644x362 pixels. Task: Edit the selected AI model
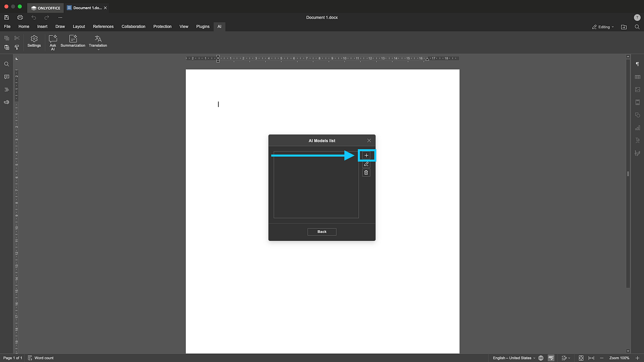366,164
